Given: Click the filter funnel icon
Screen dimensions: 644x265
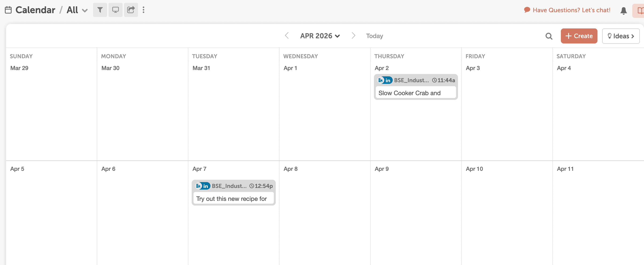Looking at the screenshot, I should [100, 10].
